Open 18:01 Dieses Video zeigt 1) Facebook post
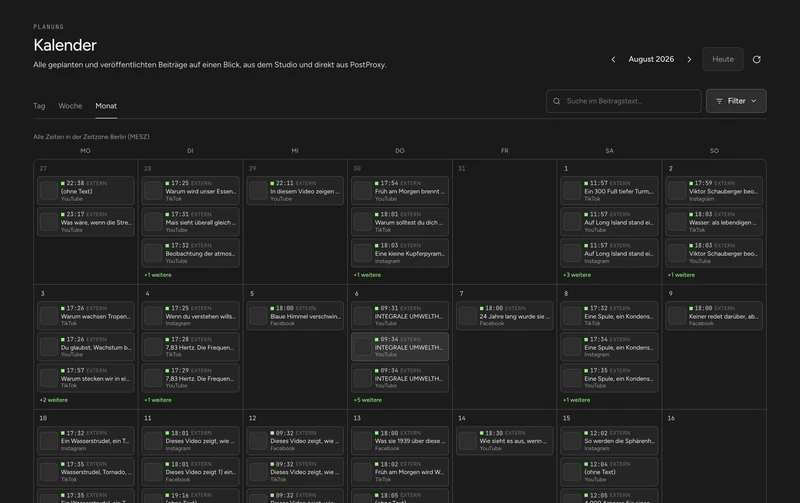 tap(190, 472)
